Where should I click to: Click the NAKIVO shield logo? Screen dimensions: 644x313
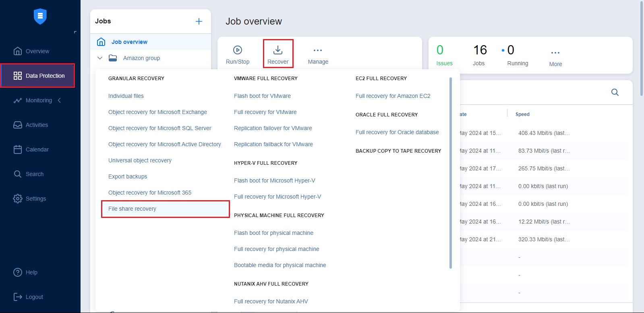40,17
